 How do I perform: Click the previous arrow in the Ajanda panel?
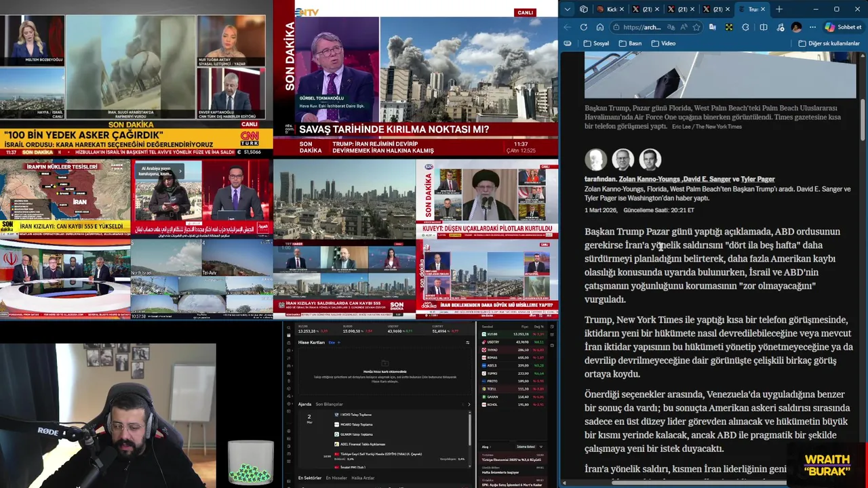coord(462,405)
